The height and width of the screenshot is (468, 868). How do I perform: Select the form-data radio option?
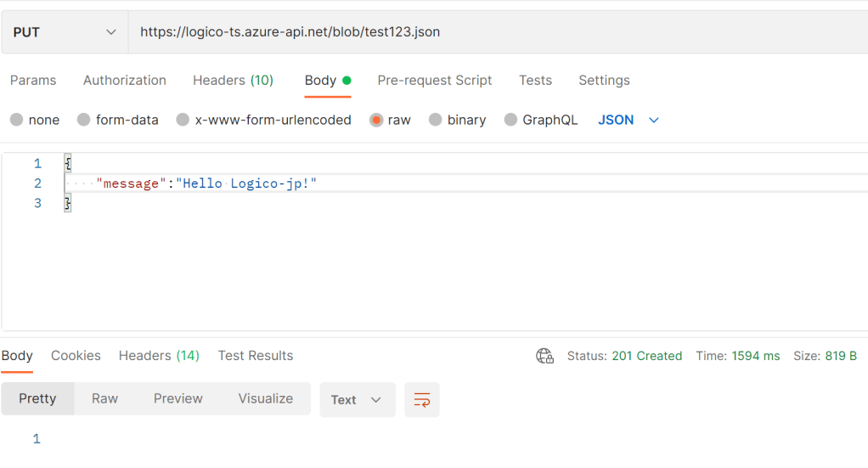pos(83,120)
